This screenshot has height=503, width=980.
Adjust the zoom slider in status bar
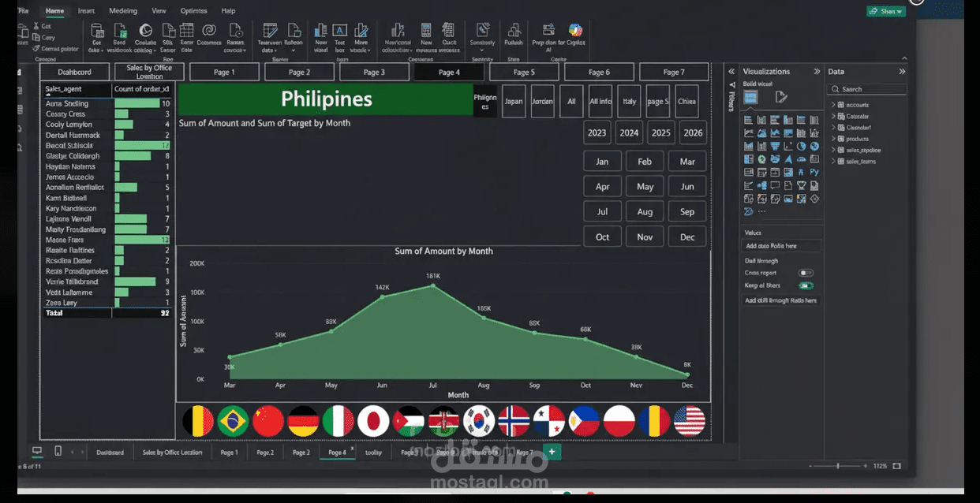click(839, 466)
